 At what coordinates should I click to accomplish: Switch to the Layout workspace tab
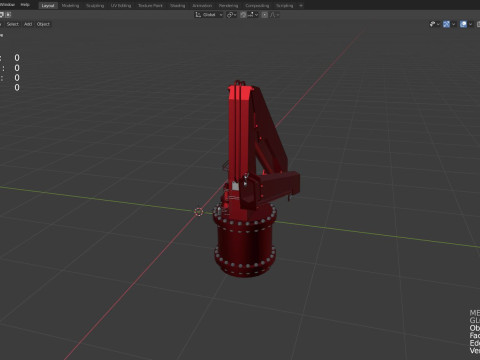pos(48,5)
